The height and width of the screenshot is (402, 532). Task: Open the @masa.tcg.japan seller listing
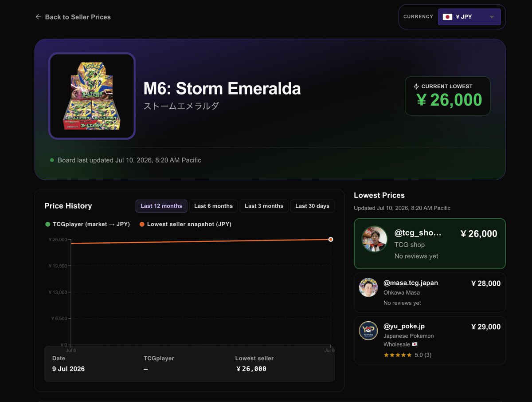pos(430,293)
